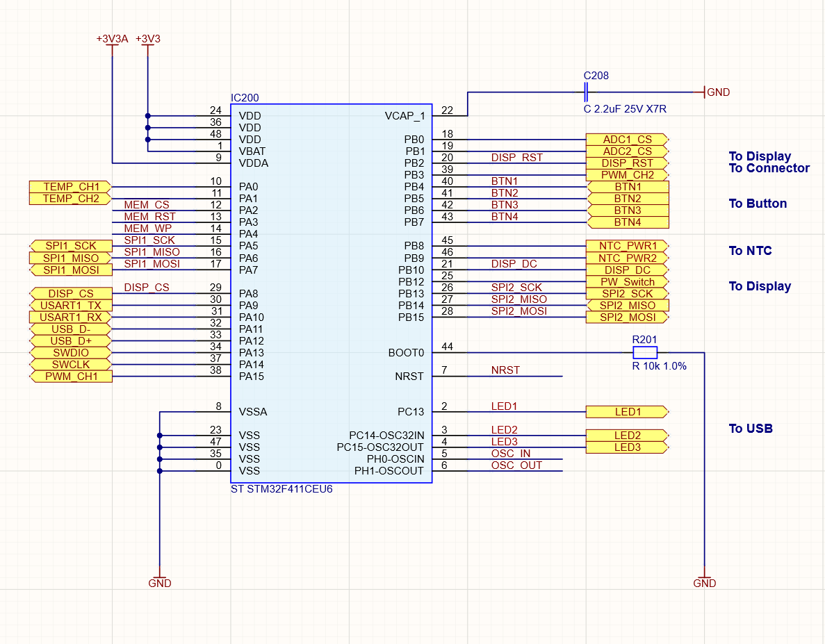The image size is (825, 644).
Task: Select the SPI1_MOSI port symbol
Action: click(x=70, y=270)
